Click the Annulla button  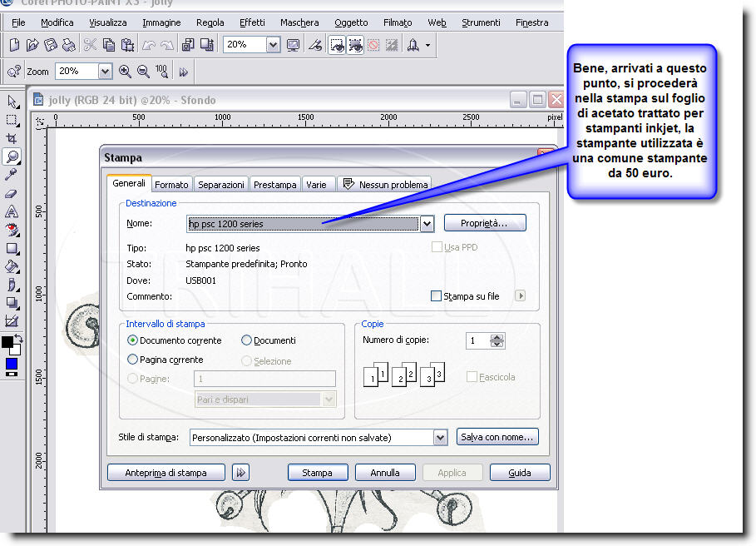[x=385, y=473]
